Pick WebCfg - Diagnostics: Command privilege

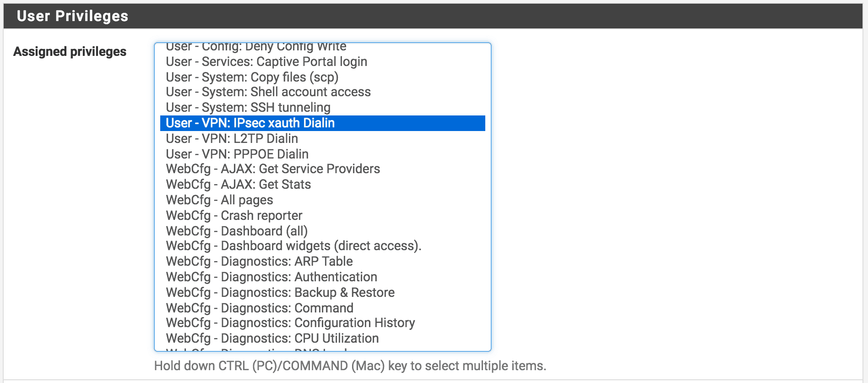(322, 308)
